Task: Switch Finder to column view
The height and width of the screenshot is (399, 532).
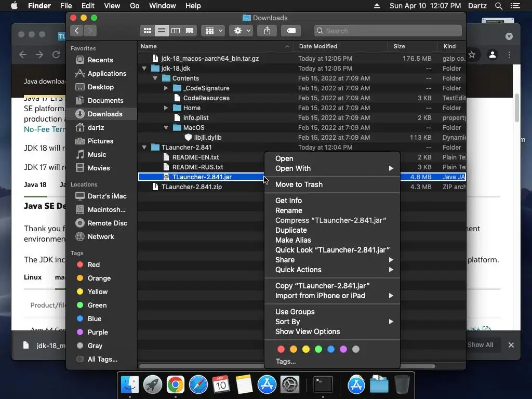Action: [x=176, y=31]
